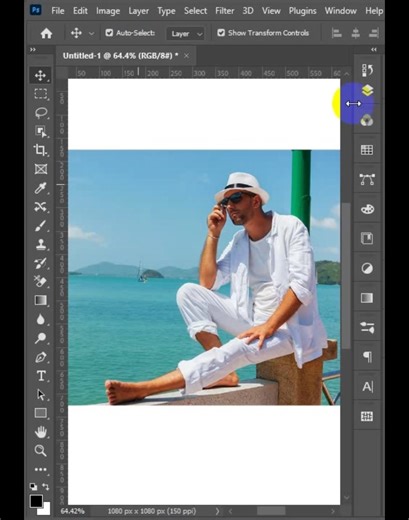Select the History Brush tool

point(40,263)
